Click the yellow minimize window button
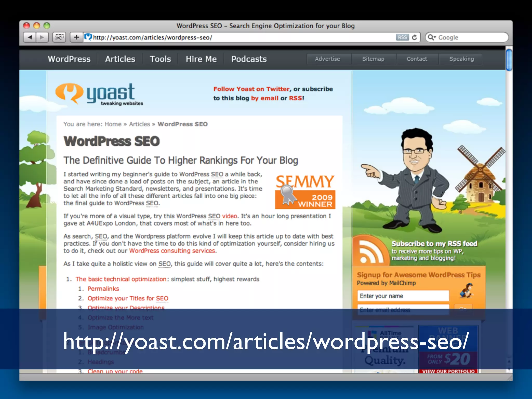 click(37, 25)
